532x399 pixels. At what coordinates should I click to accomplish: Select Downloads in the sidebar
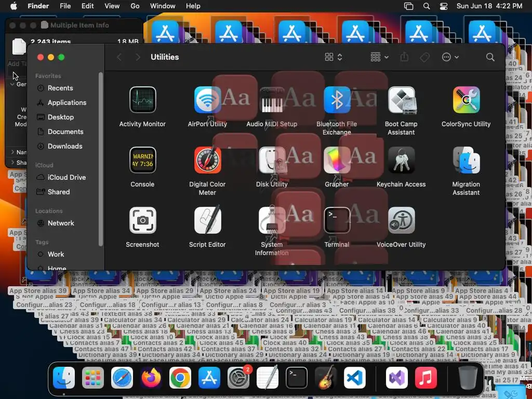tap(65, 146)
